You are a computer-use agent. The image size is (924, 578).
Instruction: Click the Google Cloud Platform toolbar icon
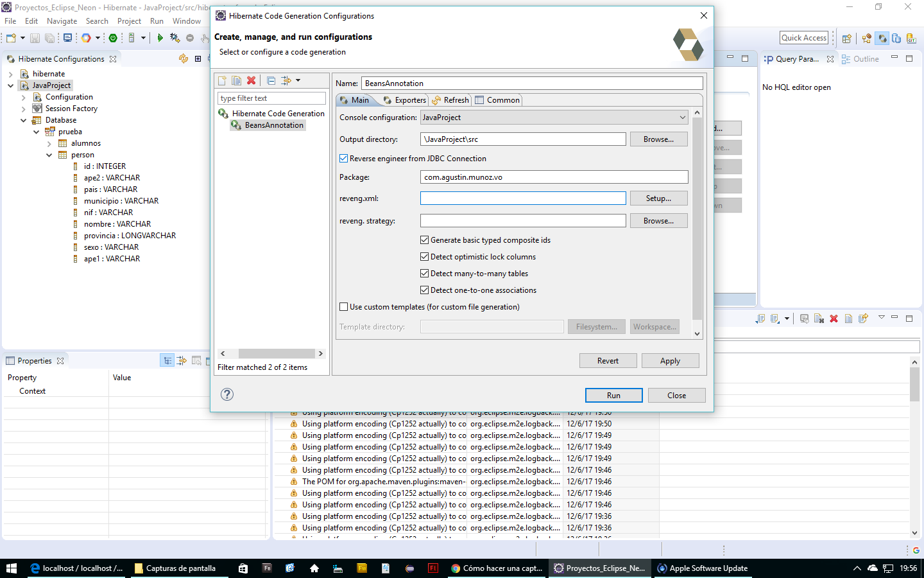(x=86, y=38)
